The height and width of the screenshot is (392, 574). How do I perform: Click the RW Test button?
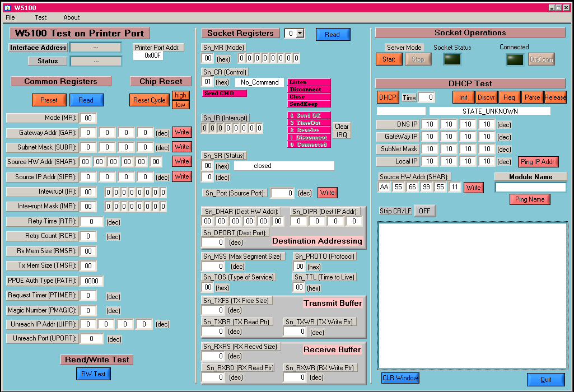(x=94, y=374)
